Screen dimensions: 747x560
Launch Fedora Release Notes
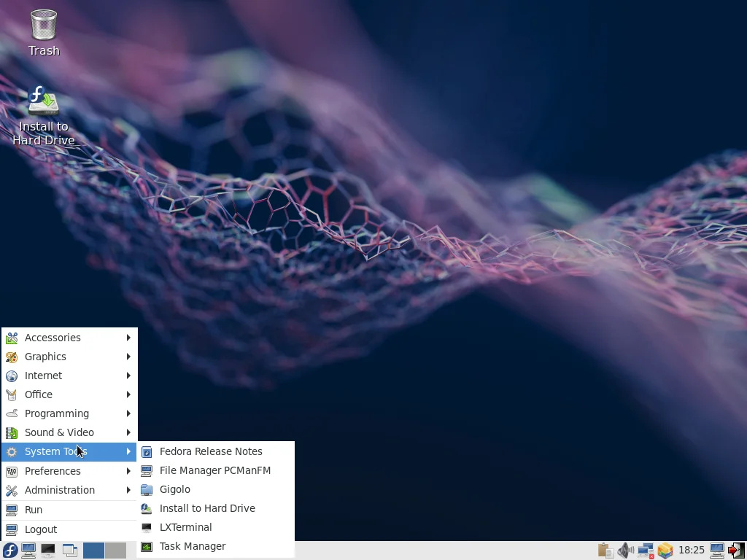coord(215,451)
